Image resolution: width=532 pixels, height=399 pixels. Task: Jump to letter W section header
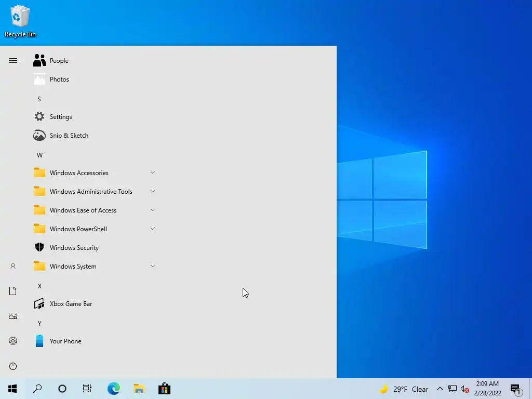coord(39,155)
